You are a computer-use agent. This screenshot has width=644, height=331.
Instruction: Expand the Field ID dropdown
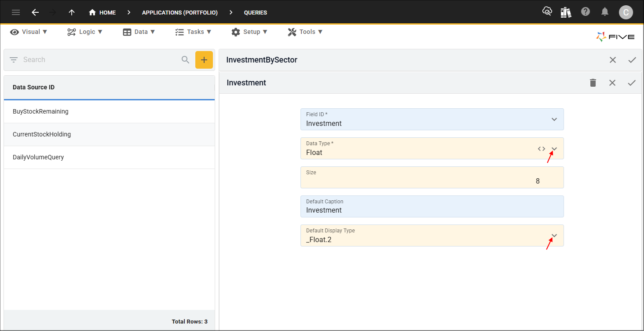click(554, 119)
